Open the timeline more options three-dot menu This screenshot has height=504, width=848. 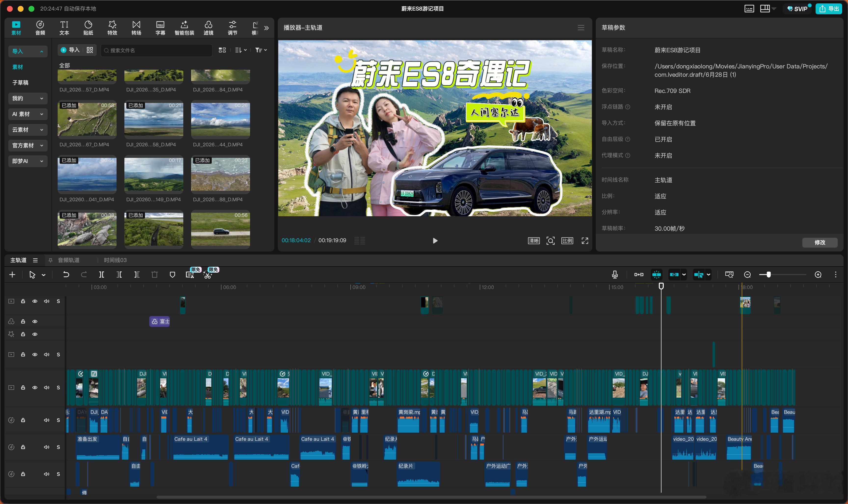pos(836,274)
